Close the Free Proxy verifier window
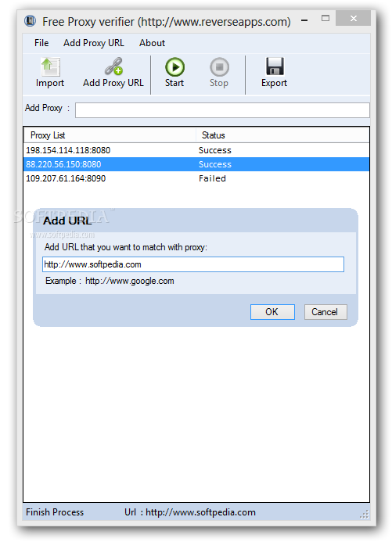 click(354, 18)
